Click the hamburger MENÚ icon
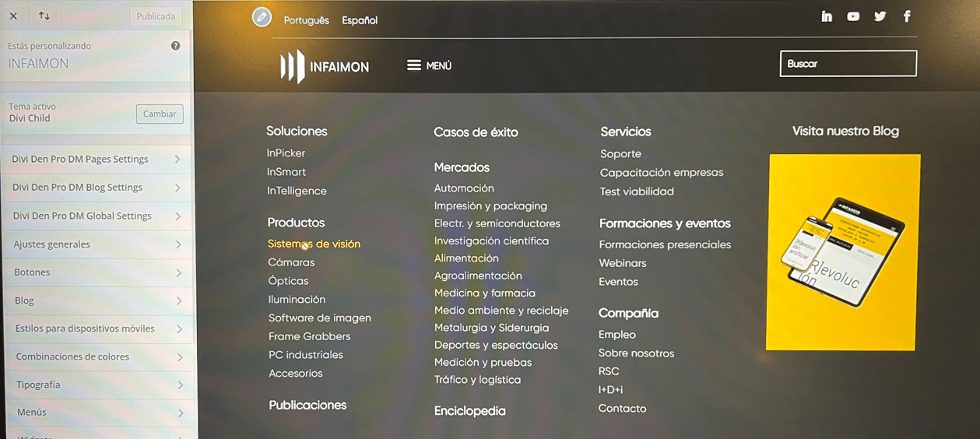Image resolution: width=980 pixels, height=439 pixels. (414, 65)
